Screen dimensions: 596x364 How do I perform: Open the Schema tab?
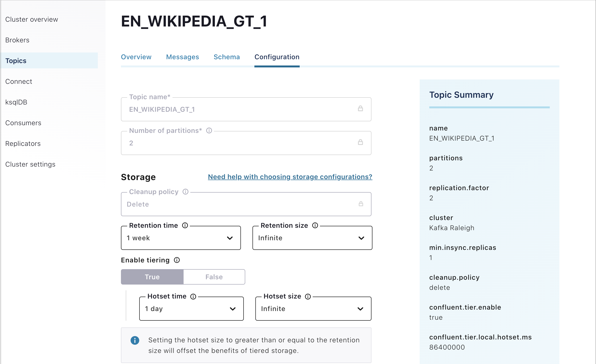pos(227,57)
